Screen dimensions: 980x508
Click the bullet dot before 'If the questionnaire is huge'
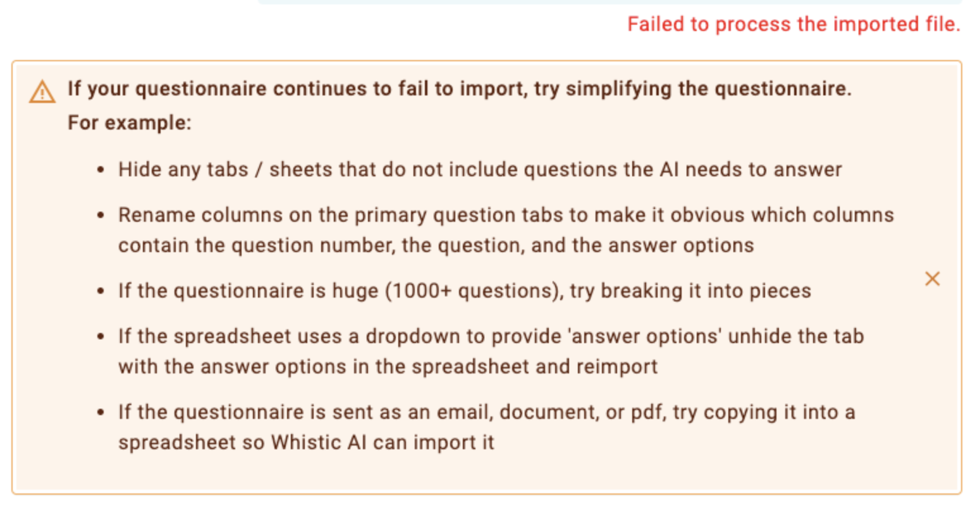coord(101,291)
